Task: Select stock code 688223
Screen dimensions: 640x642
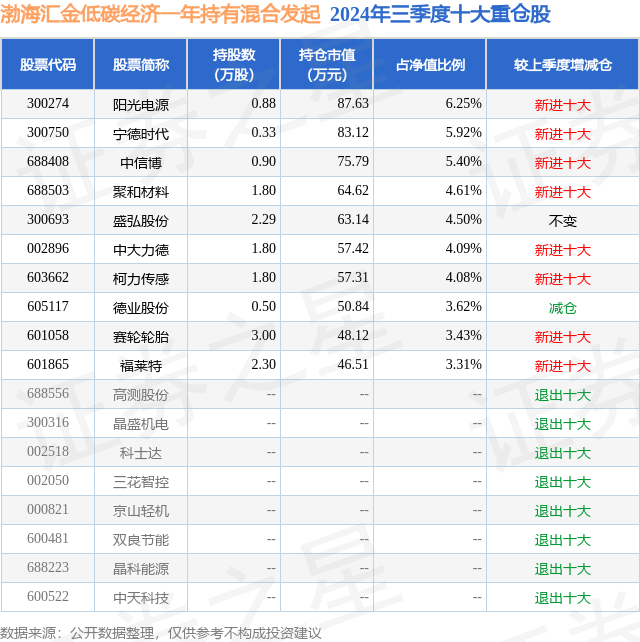Action: point(48,569)
